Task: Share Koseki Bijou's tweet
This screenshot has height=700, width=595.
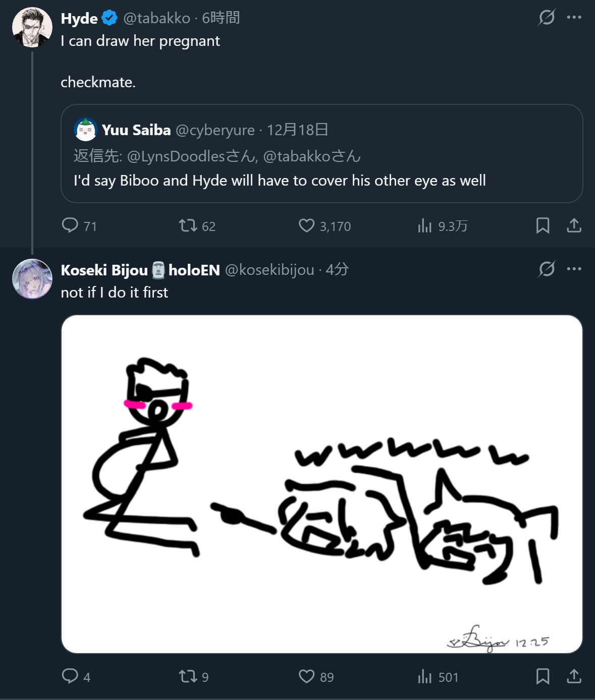Action: pos(574,676)
